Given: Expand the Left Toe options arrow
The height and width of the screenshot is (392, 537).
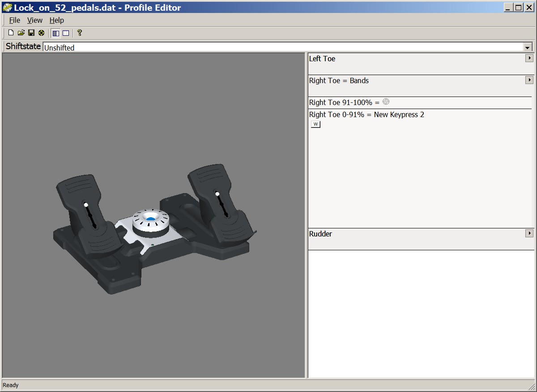Looking at the screenshot, I should [x=529, y=58].
